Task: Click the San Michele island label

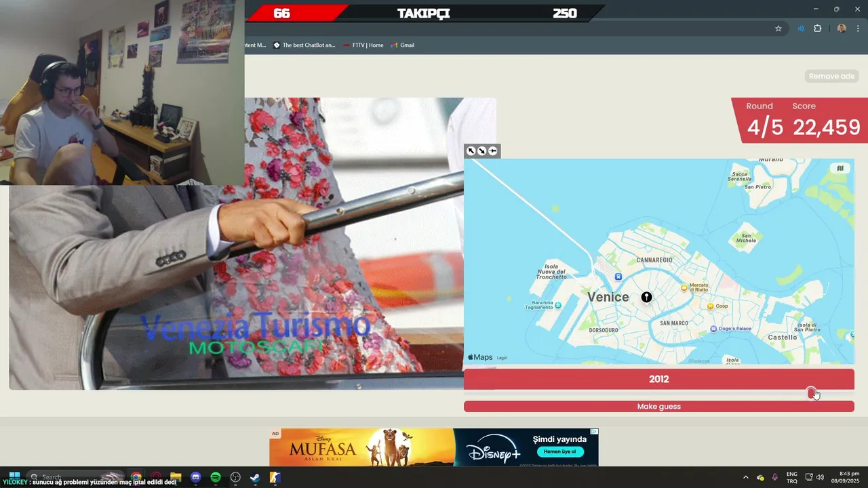Action: (746, 238)
